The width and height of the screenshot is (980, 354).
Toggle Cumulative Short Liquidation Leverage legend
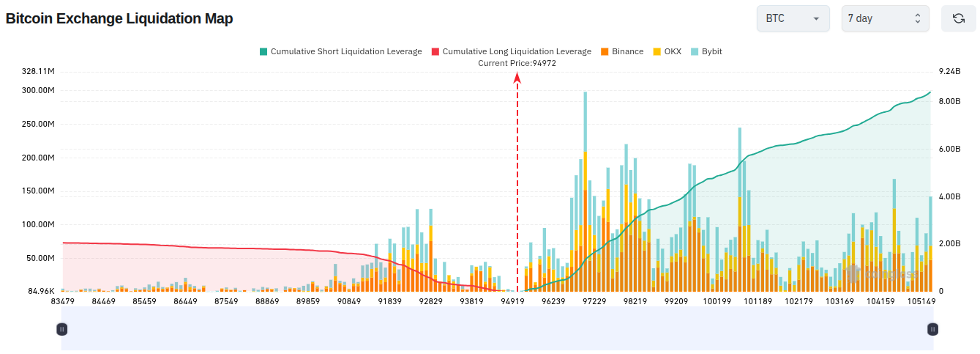pos(340,51)
